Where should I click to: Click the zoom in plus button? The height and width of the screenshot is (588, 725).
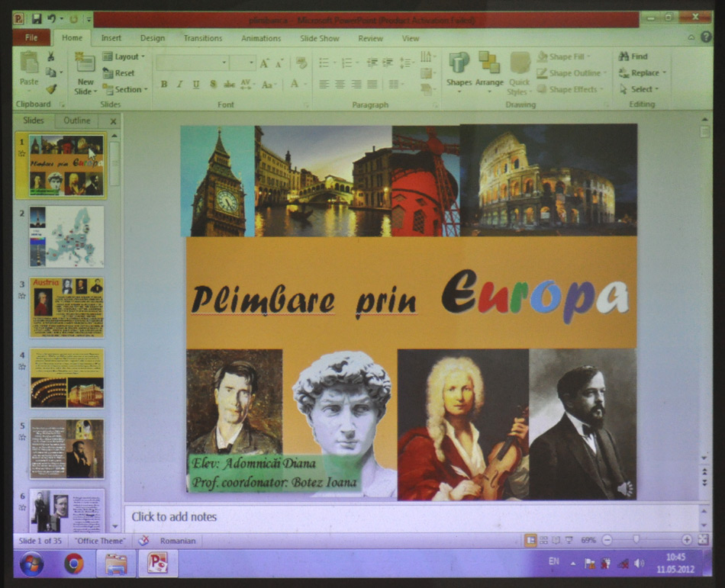(x=687, y=540)
